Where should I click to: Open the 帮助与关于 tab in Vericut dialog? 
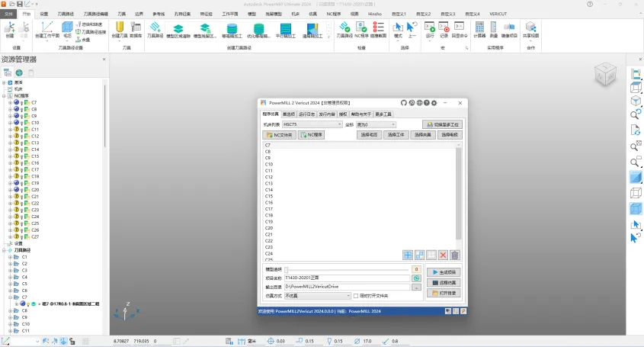click(361, 114)
